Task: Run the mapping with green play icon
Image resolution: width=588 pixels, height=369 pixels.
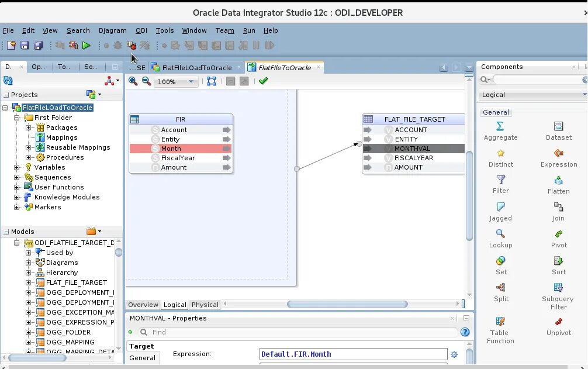Action: 87,46
